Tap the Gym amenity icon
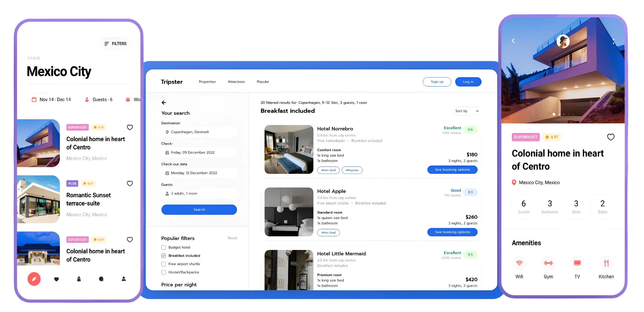644x312 pixels. (548, 263)
